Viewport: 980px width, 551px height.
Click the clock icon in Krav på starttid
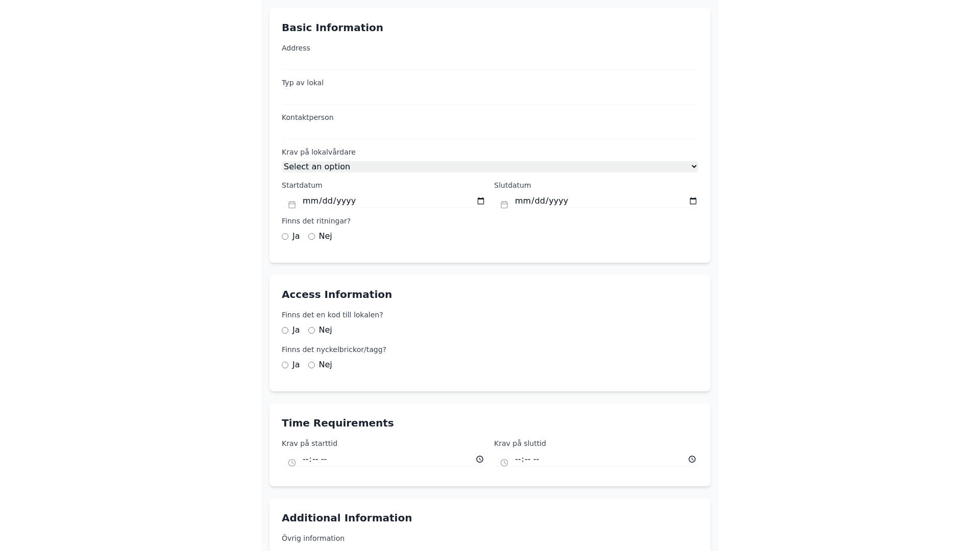479,459
